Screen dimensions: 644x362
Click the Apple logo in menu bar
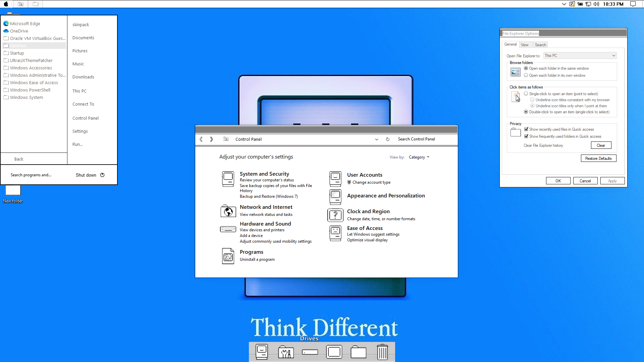6,4
